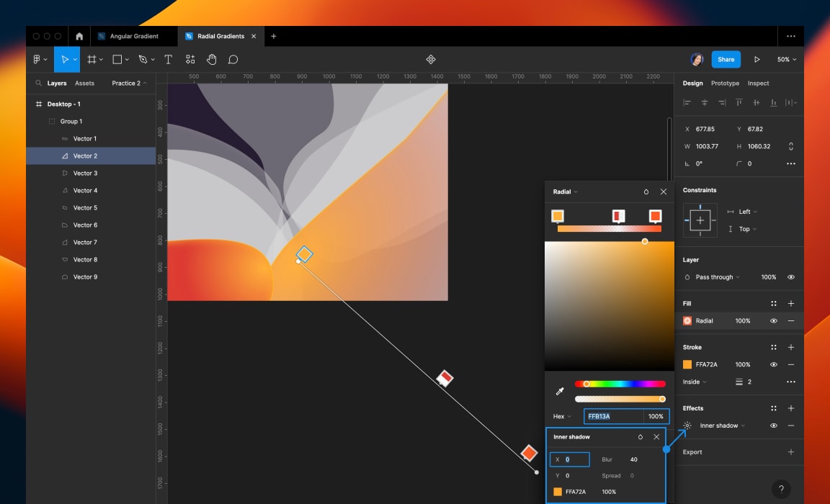Open the Radial gradient type dropdown
This screenshot has height=504, width=830.
[564, 192]
